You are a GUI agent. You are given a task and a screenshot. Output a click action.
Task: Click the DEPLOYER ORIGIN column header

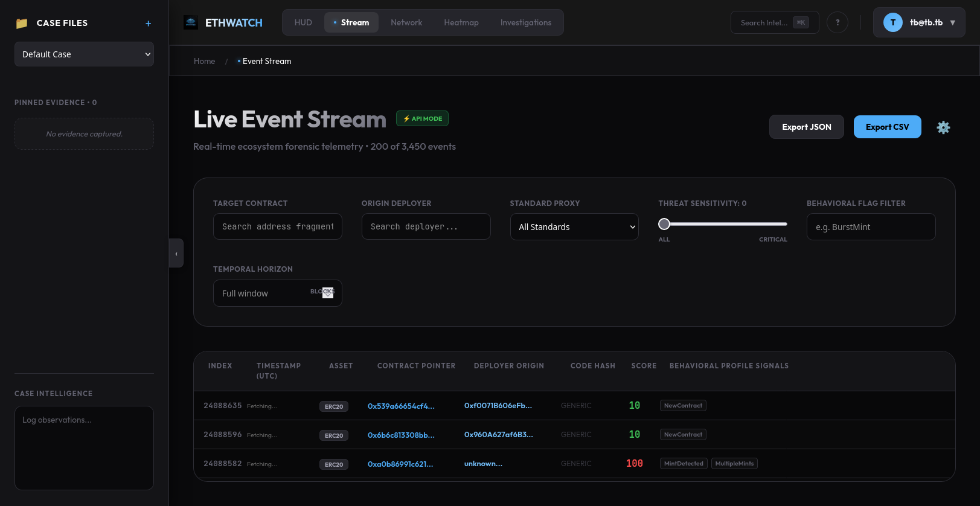tap(509, 366)
